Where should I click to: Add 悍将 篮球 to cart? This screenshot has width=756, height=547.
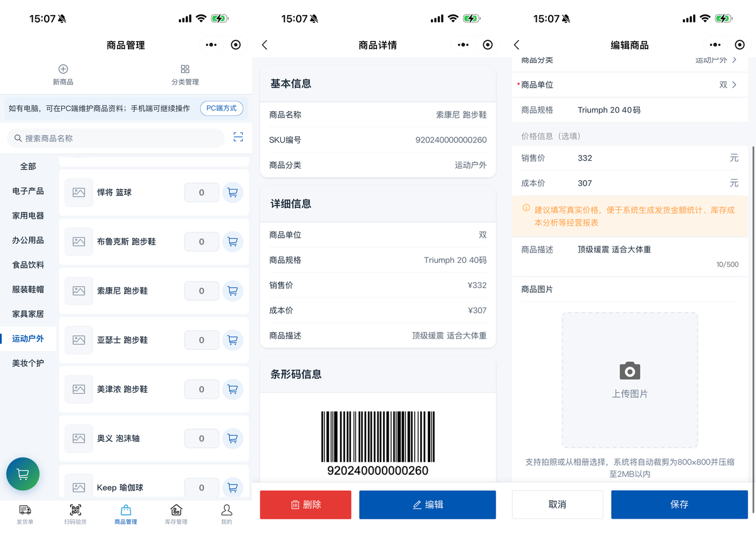pos(232,193)
